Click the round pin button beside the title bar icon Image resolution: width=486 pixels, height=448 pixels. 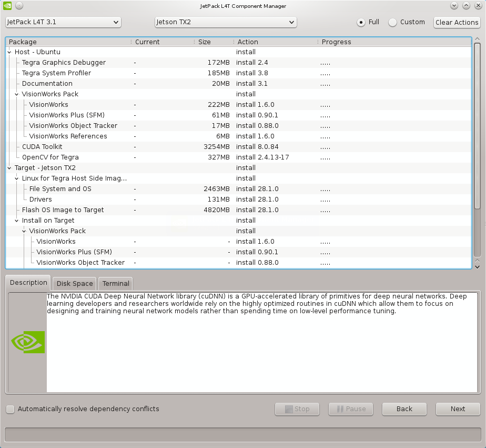pos(18,6)
